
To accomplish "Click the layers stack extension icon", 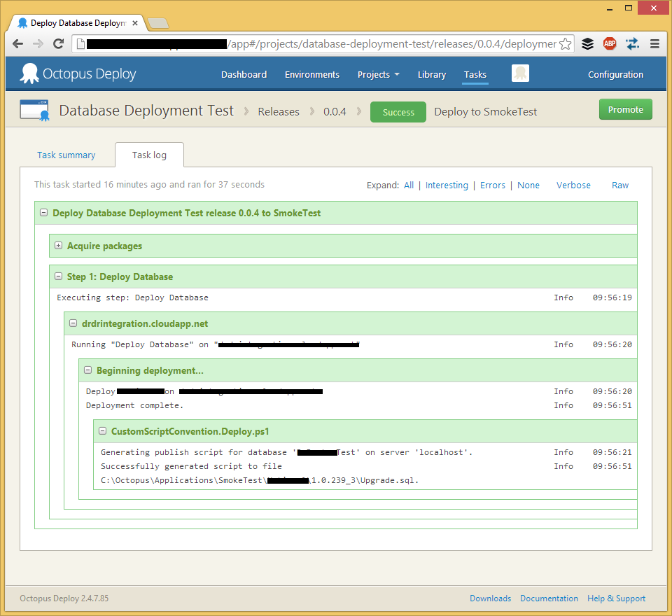I will 587,43.
